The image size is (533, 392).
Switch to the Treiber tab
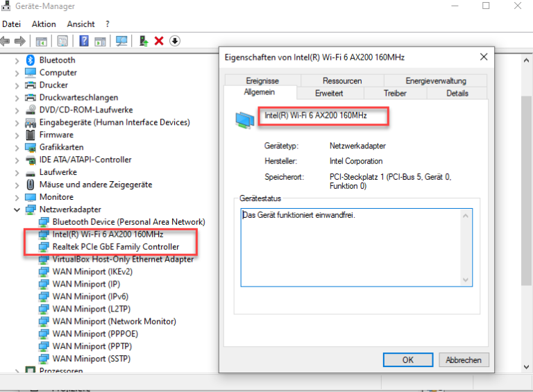[395, 93]
